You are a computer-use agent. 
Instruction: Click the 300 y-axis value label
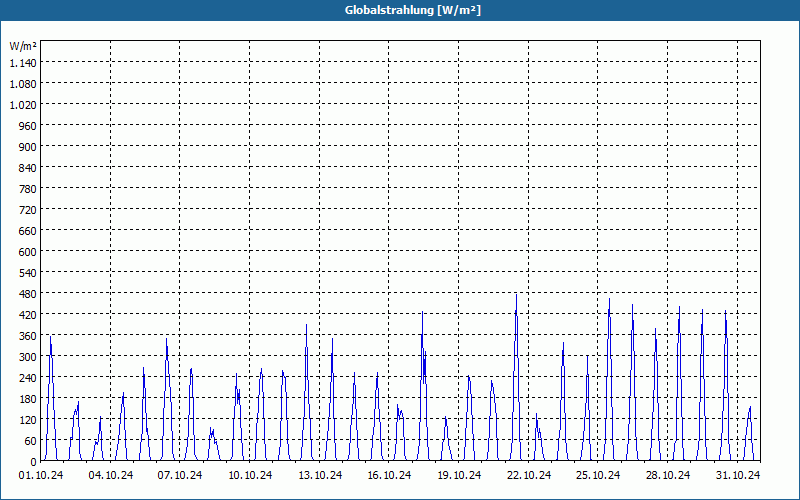(28, 357)
